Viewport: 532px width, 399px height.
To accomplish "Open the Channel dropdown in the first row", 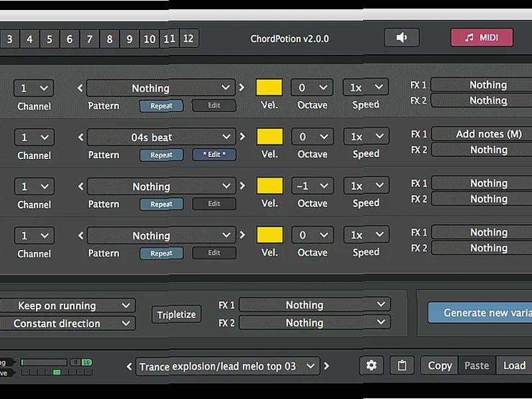I will point(33,88).
